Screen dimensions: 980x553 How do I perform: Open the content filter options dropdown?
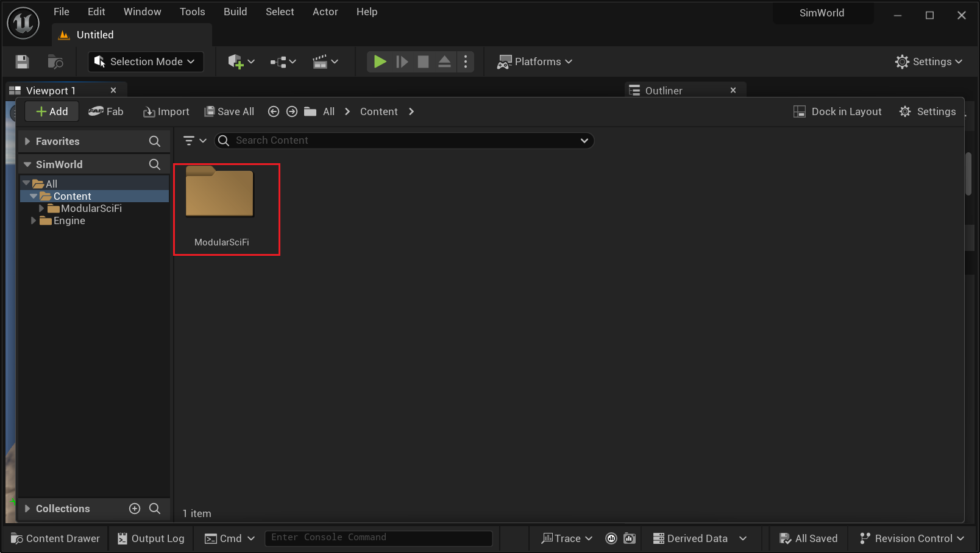click(194, 141)
